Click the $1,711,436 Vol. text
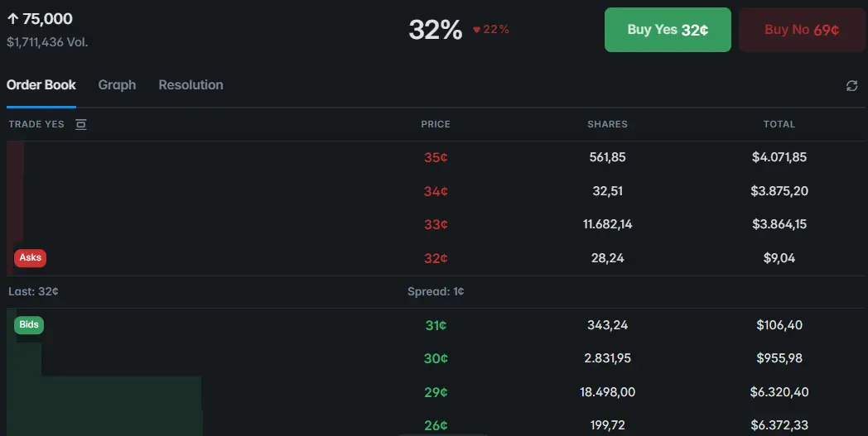 [x=47, y=41]
